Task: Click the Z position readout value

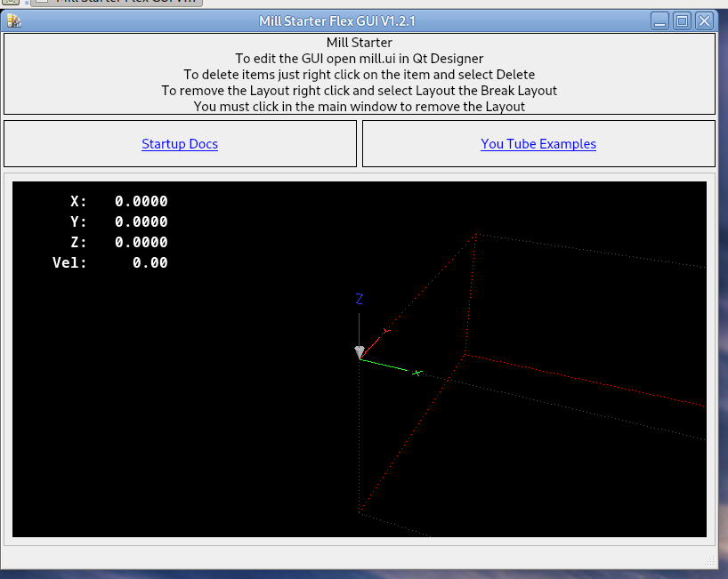Action: click(141, 243)
